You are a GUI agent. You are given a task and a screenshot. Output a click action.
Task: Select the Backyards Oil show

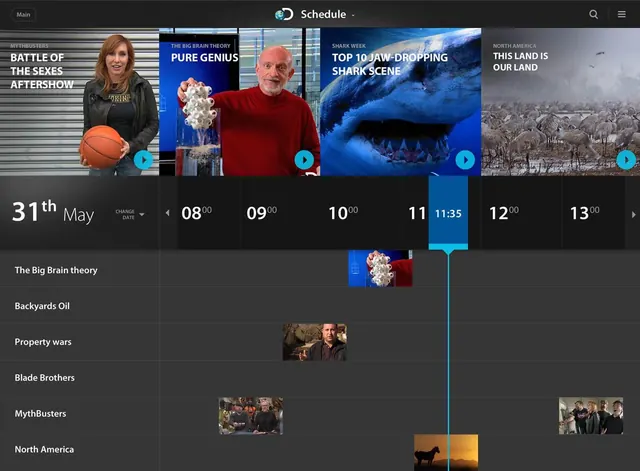(x=42, y=306)
